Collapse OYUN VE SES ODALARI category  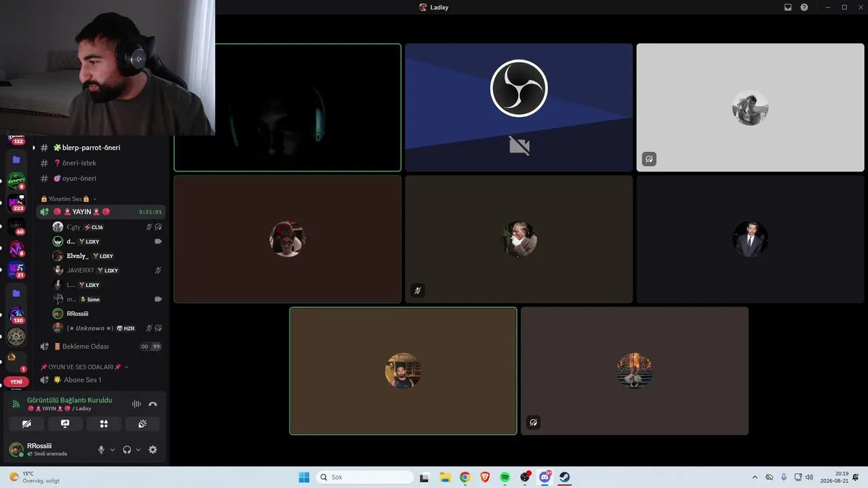[x=84, y=367]
